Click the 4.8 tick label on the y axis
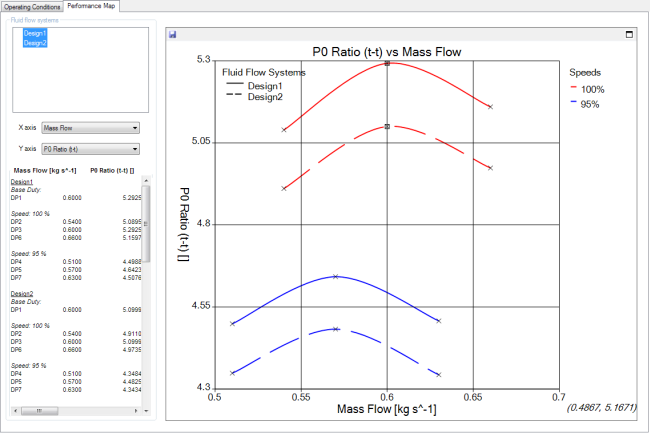Viewport: 650px width, 433px height. click(204, 224)
